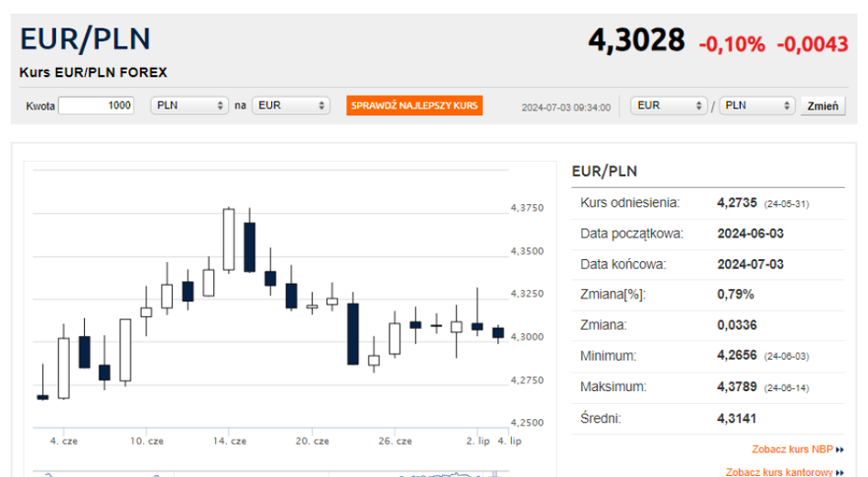Click the percent change -0,10%

[x=732, y=44]
